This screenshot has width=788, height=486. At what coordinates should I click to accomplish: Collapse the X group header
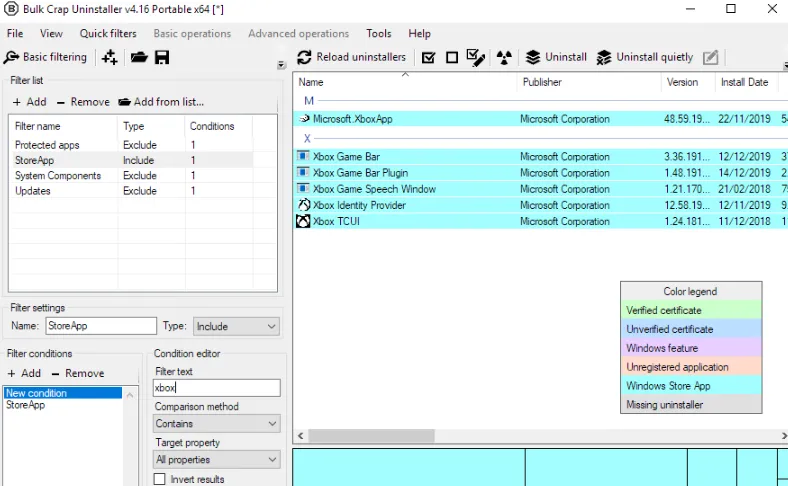307,138
